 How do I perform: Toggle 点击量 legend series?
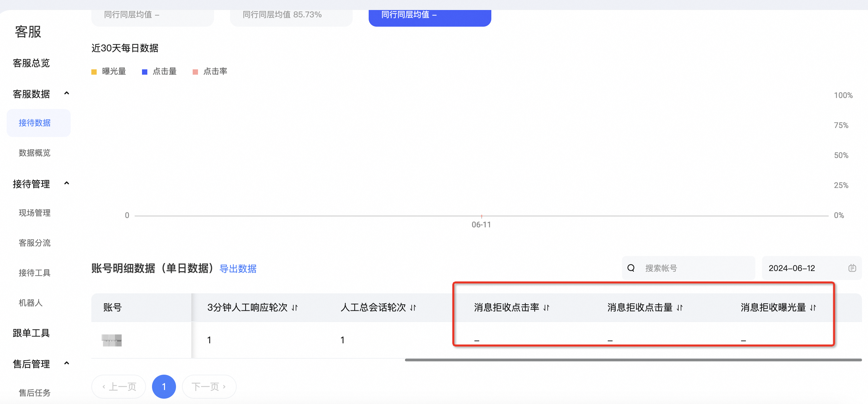tap(159, 71)
